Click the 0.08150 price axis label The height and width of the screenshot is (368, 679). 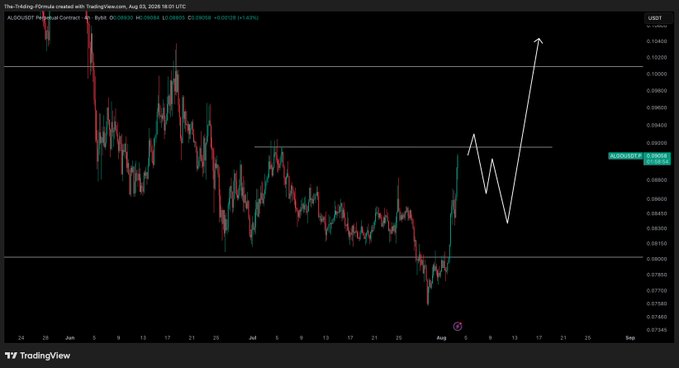coord(656,243)
